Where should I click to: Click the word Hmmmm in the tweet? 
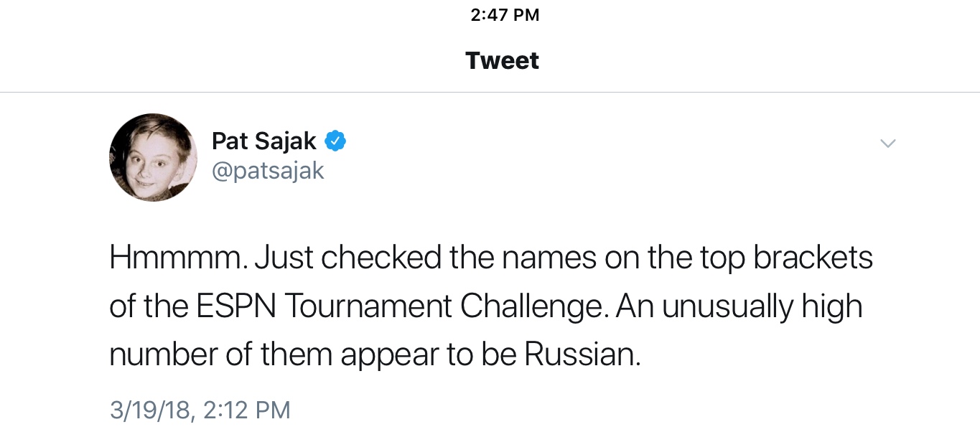click(179, 258)
